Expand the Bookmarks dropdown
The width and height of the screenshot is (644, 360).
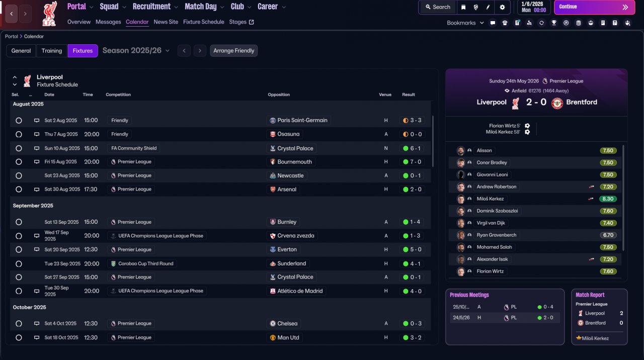[x=465, y=23]
